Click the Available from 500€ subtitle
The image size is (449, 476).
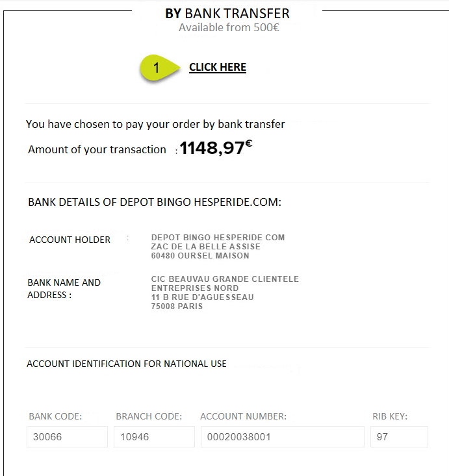229,28
